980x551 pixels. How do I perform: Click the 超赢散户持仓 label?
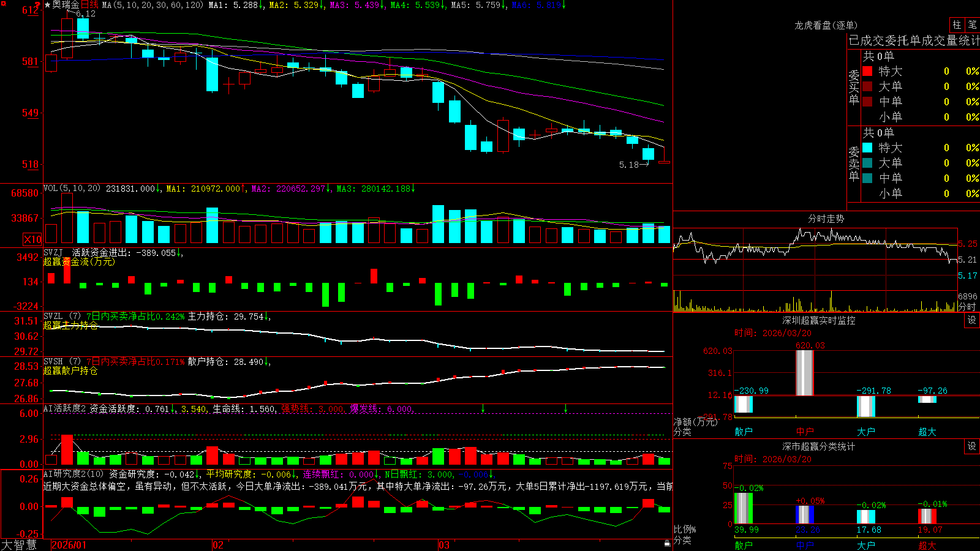pos(70,370)
